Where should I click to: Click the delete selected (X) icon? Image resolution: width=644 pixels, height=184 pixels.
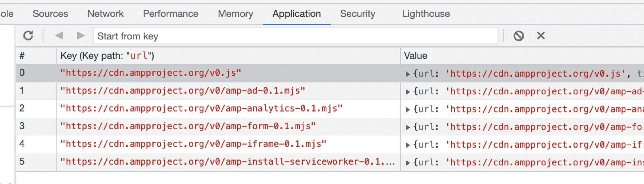click(x=541, y=36)
